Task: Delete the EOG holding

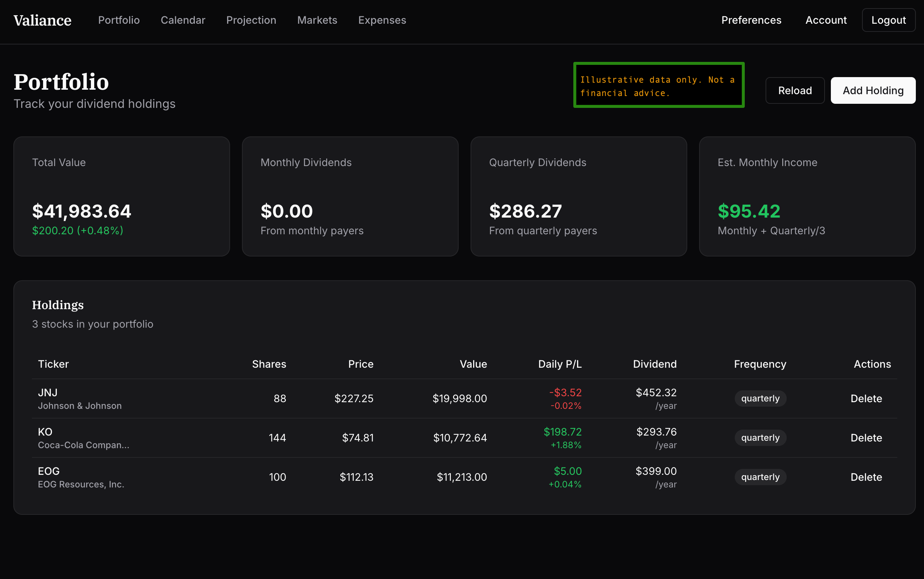Action: coord(866,477)
